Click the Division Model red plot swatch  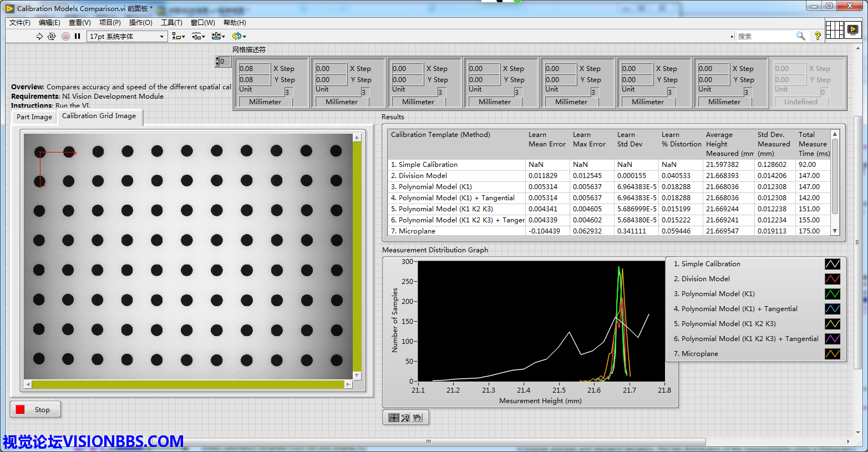pos(832,279)
